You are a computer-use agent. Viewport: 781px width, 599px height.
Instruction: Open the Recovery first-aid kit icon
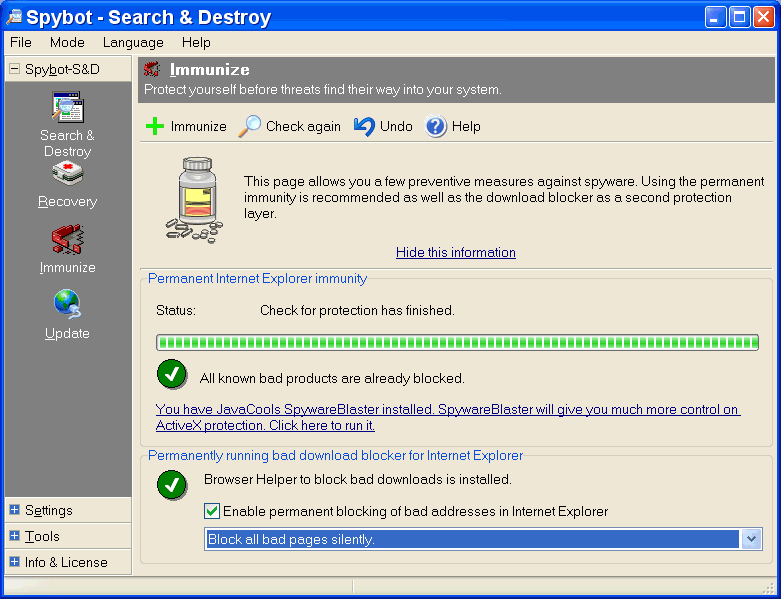click(68, 173)
